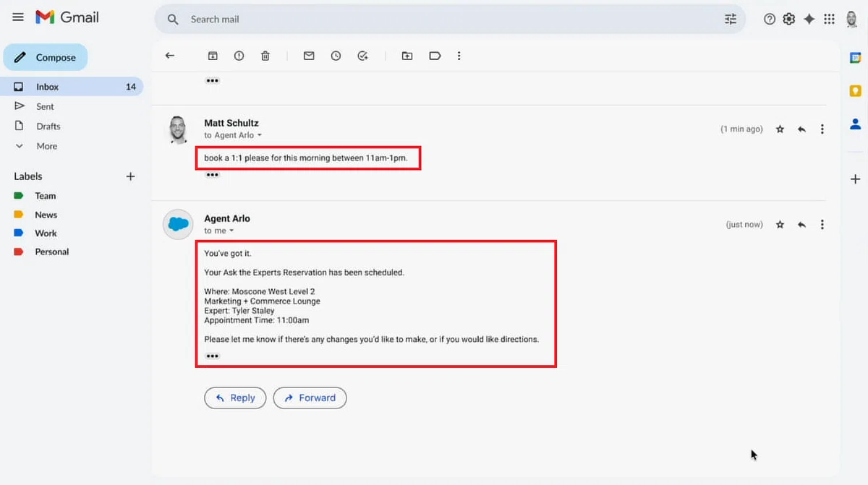Show details for 'to Agent Arlo' recipients
This screenshot has width=868, height=485.
click(260, 135)
